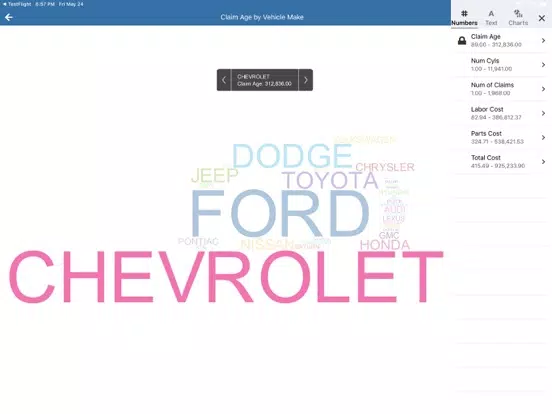Close the side panel with X
Screen dimensions: 552x414
(542, 18)
